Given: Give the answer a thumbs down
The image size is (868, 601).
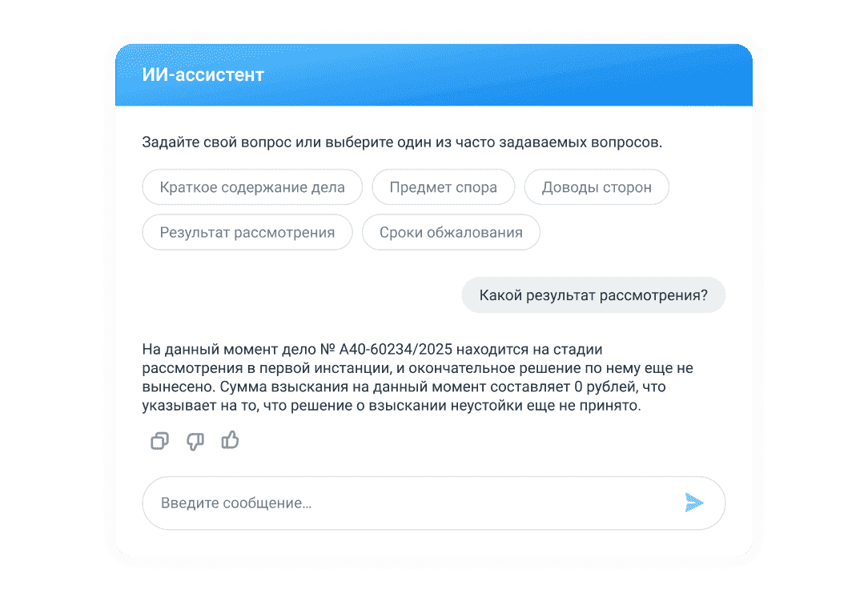Looking at the screenshot, I should [x=195, y=441].
